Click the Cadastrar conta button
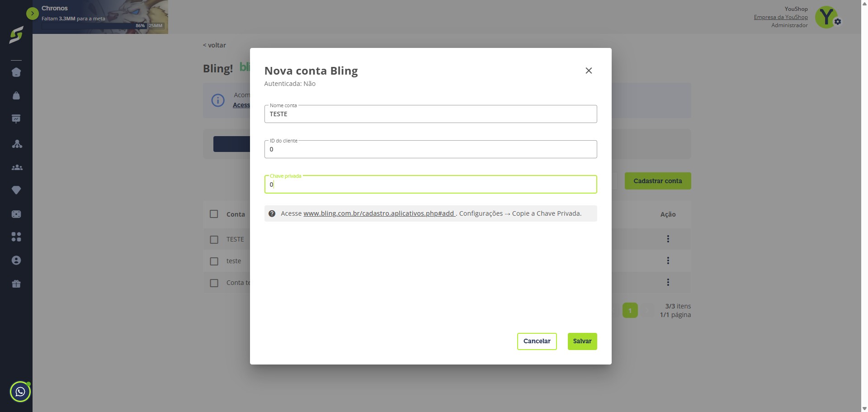Screen dimensions: 868x412 [658, 181]
